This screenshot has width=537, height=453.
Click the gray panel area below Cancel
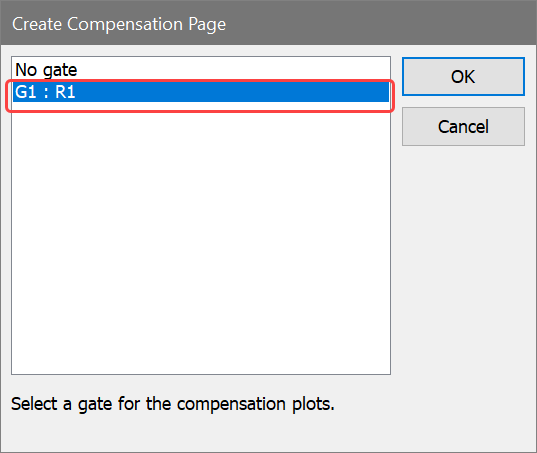(463, 260)
